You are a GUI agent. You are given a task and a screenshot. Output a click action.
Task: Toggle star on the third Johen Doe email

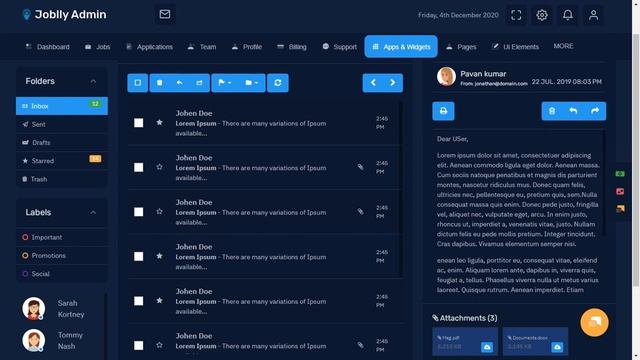pos(159,211)
